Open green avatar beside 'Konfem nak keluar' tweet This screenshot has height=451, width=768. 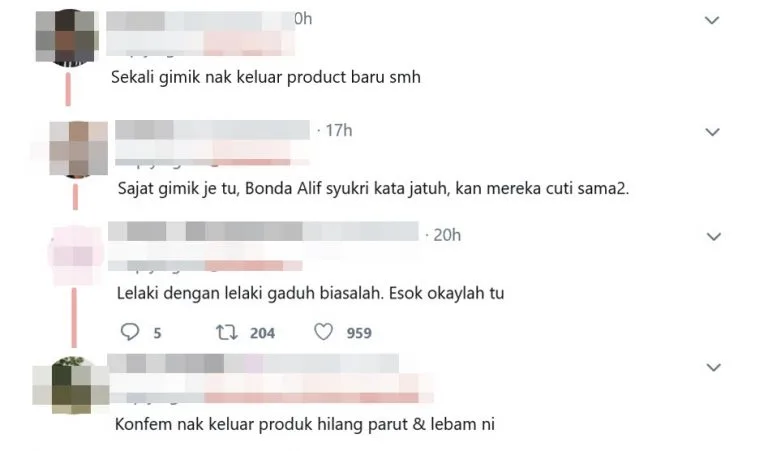[x=72, y=385]
